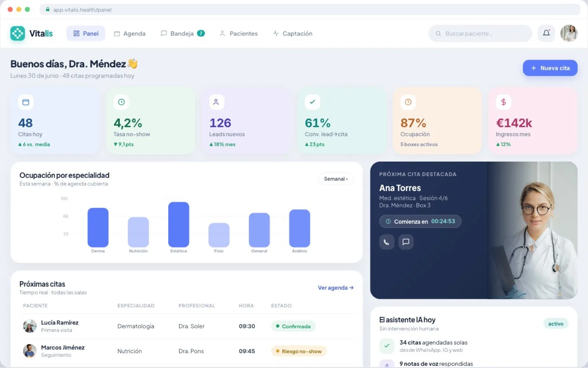Click the 34 citas agendadas check icon

(387, 346)
